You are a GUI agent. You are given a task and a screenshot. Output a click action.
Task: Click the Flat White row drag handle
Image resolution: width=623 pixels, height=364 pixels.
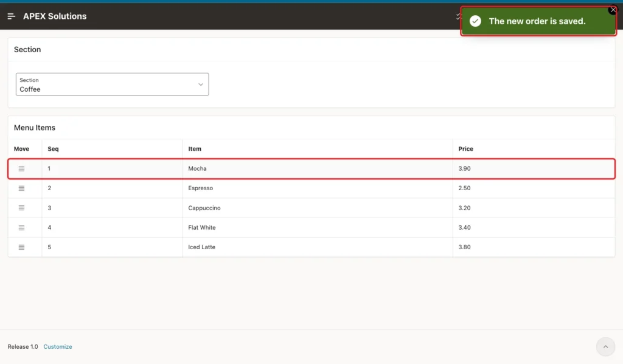click(21, 227)
